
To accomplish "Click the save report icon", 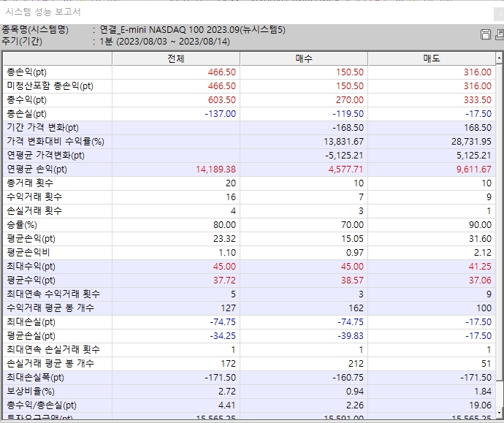I will (485, 35).
